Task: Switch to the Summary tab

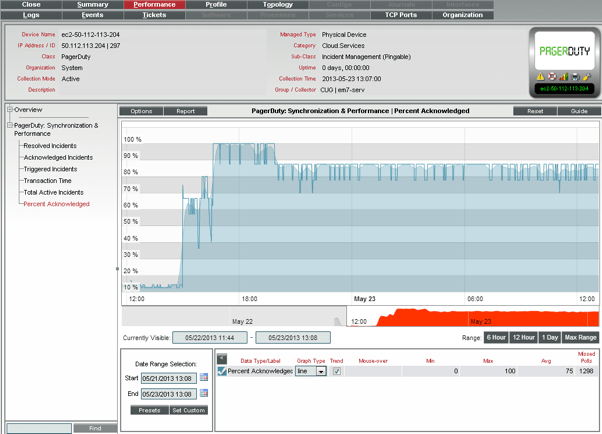Action: coord(93,5)
